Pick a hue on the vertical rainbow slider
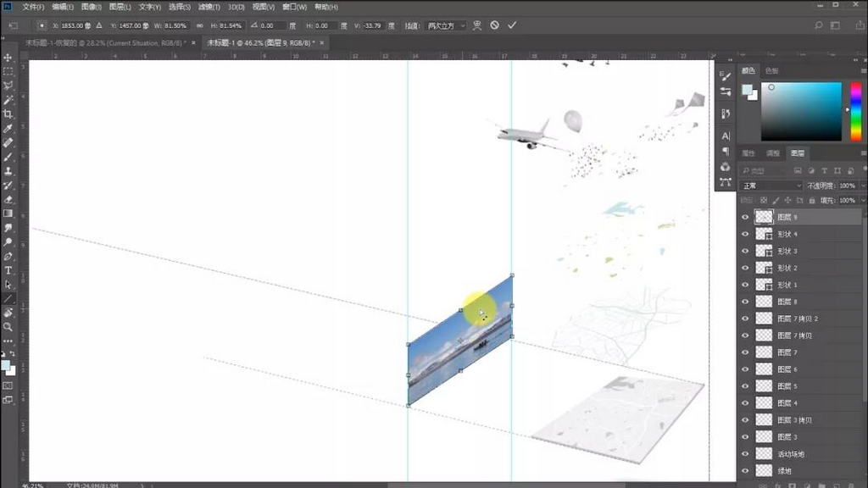The width and height of the screenshot is (868, 488). click(x=855, y=110)
